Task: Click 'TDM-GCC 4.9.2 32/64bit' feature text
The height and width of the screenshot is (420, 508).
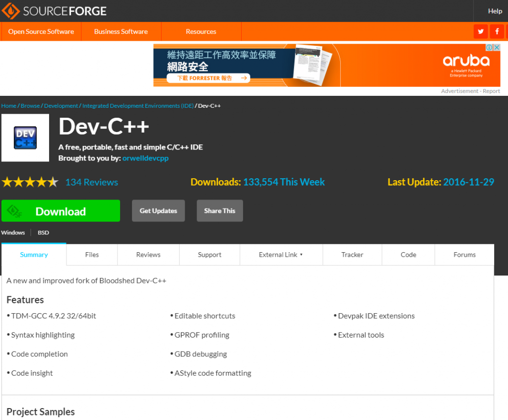Action: click(54, 316)
